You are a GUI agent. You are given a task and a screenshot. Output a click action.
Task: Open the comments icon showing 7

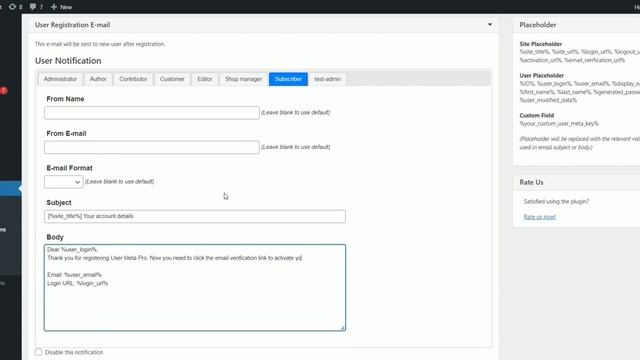coord(36,7)
